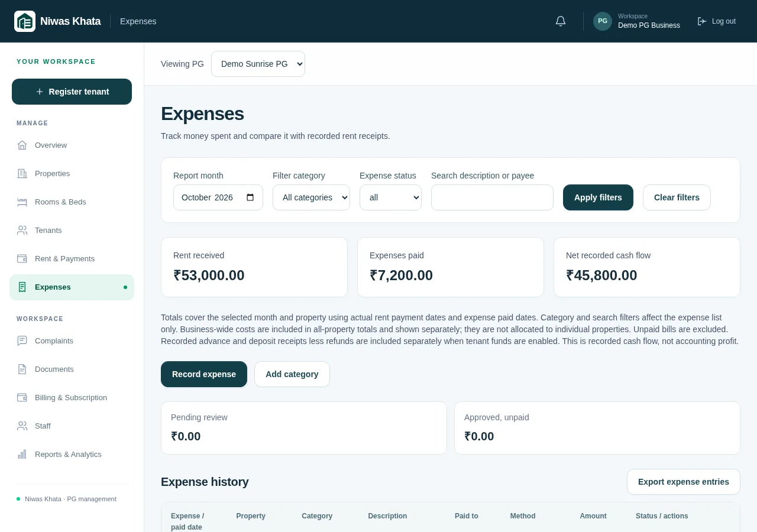The height and width of the screenshot is (532, 757).
Task: Click the Tenants people icon
Action: point(22,230)
